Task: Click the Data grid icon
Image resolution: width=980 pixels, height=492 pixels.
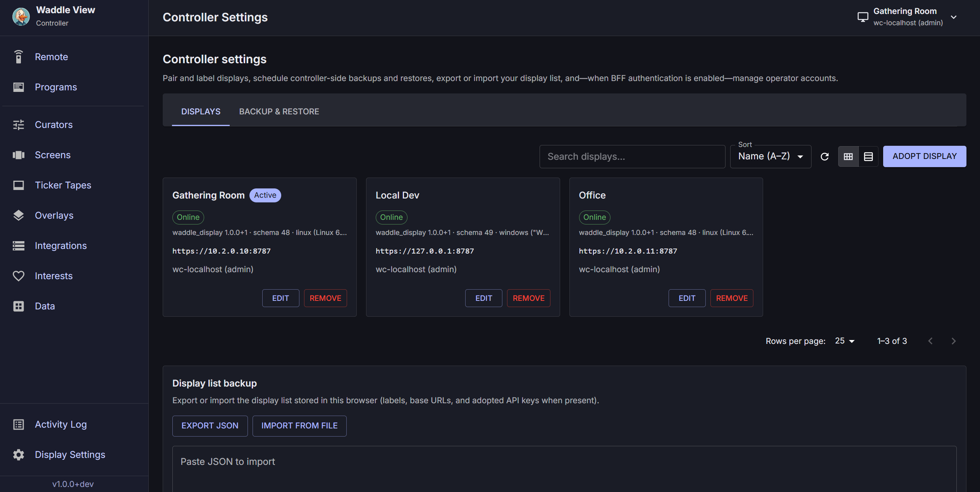Action: point(19,306)
